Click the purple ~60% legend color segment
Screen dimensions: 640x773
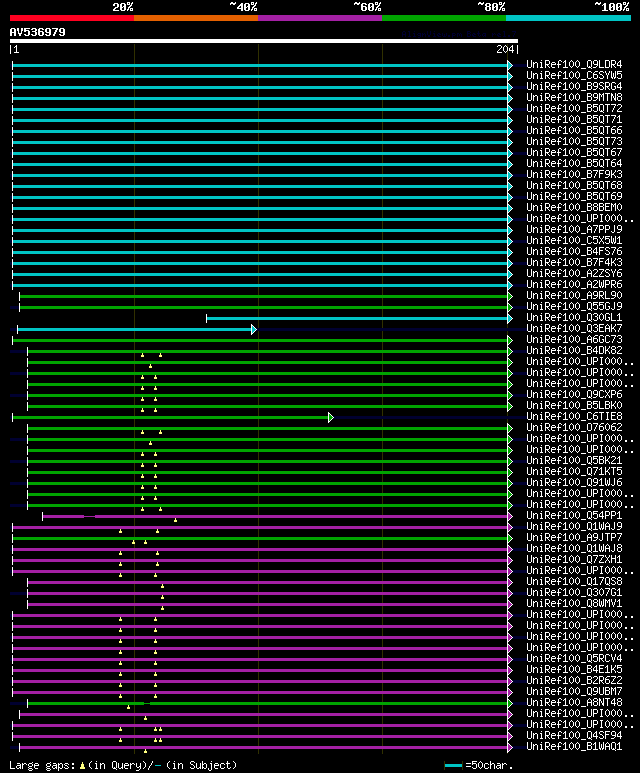[x=320, y=18]
